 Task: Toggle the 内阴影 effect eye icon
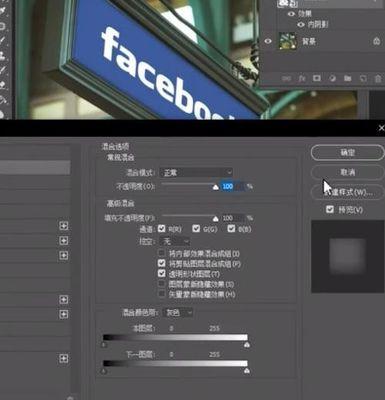tap(301, 24)
